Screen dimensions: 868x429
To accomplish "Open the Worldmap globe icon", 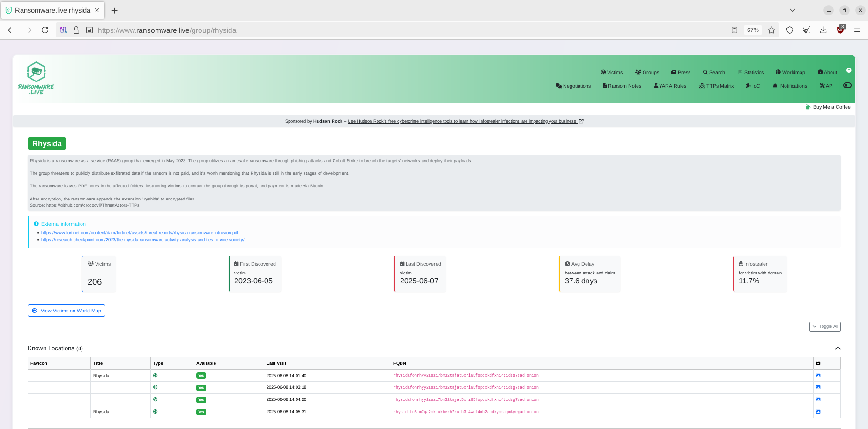I will 777,72.
